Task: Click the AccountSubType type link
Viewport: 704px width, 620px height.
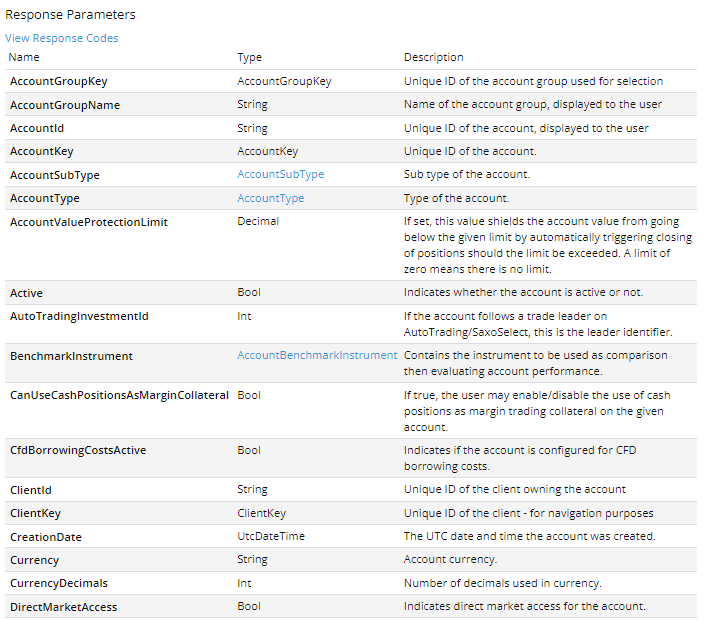Action: [x=280, y=175]
